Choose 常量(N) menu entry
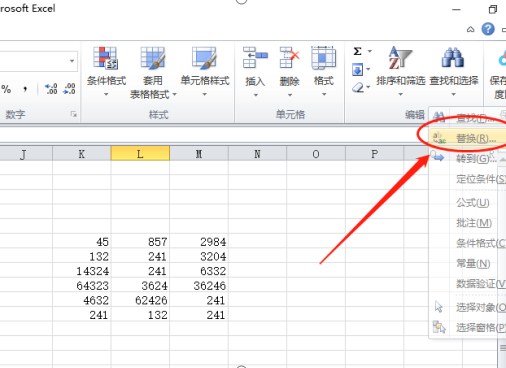This screenshot has width=506, height=368. coord(468,263)
